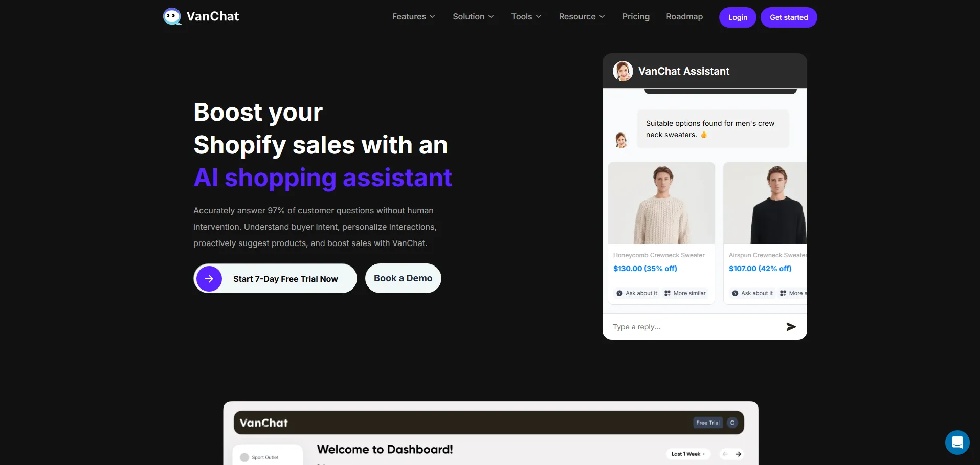The image size is (980, 465).
Task: Click the VanChat logo icon
Action: coord(172,16)
